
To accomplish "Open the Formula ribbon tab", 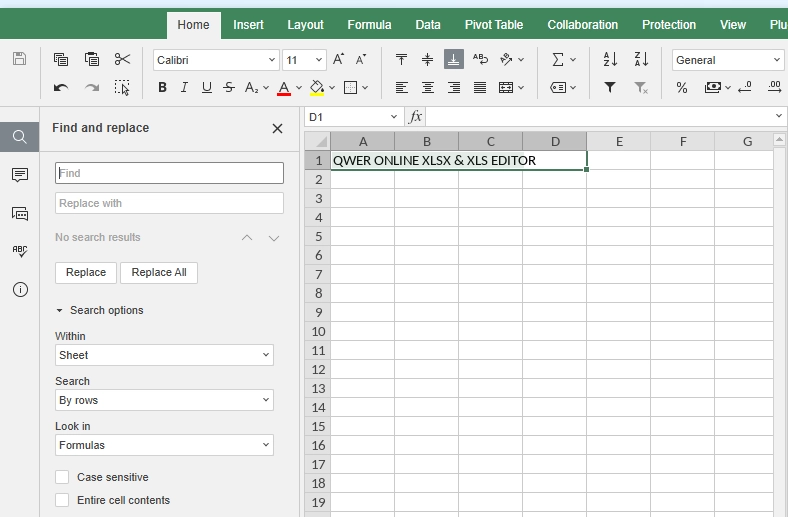I will [x=369, y=25].
